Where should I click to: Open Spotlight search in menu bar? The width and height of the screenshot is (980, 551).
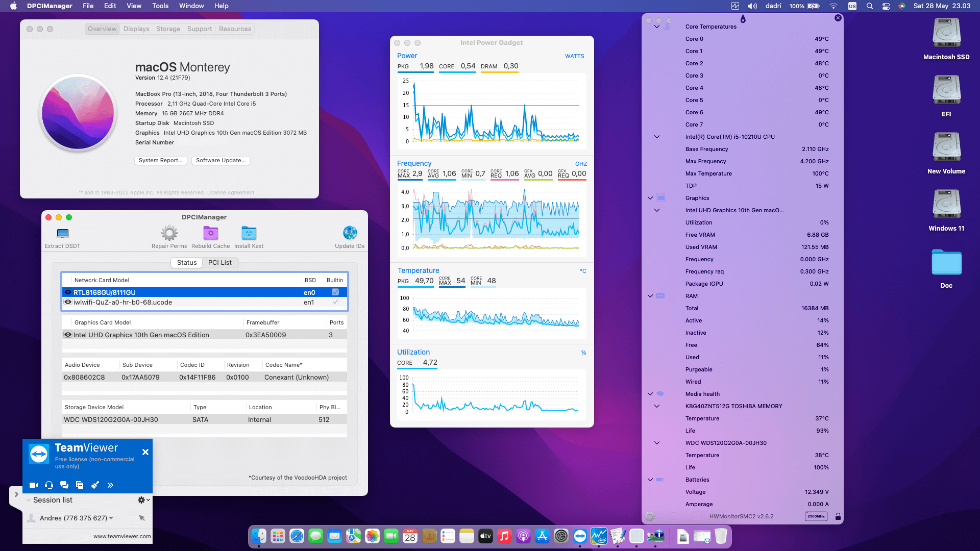(x=870, y=6)
